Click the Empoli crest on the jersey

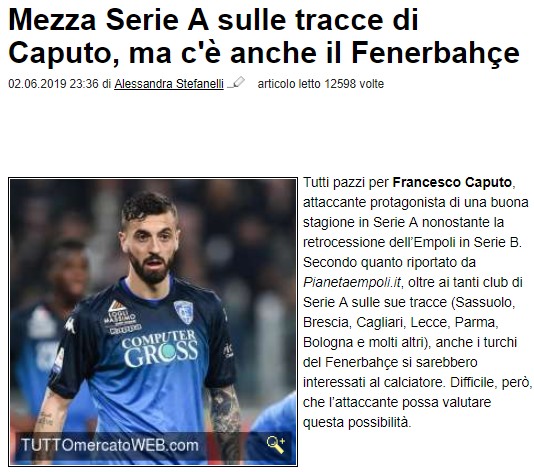[184, 312]
